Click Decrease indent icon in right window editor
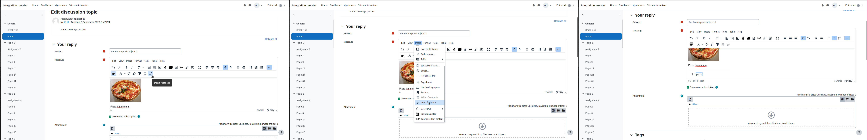The image size is (868, 140). [816, 39]
